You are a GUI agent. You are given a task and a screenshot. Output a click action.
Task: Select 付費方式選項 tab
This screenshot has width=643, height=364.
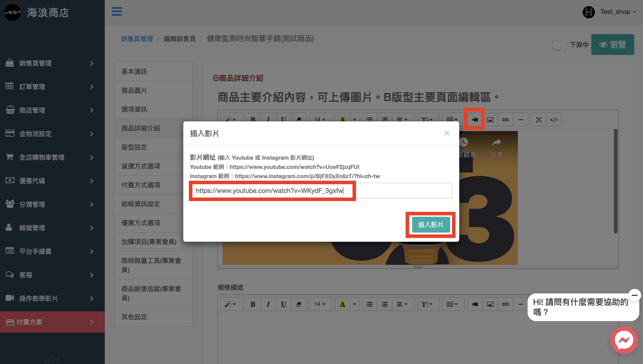pyautogui.click(x=149, y=185)
